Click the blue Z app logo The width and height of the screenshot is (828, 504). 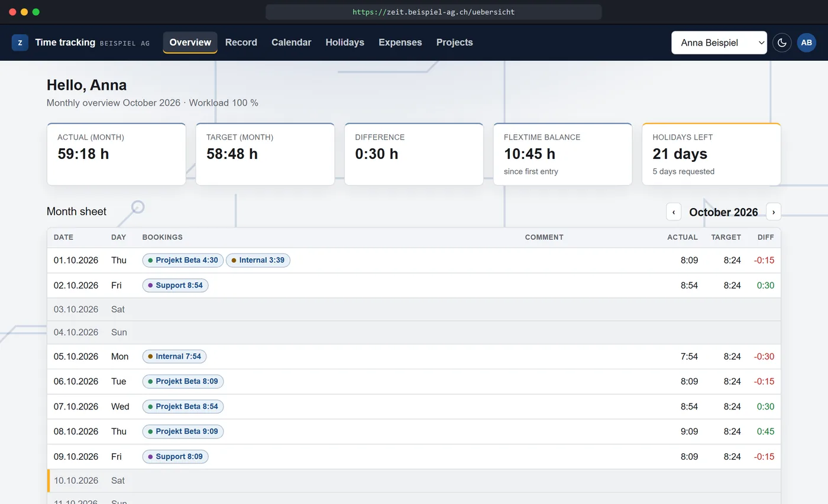[x=20, y=43]
